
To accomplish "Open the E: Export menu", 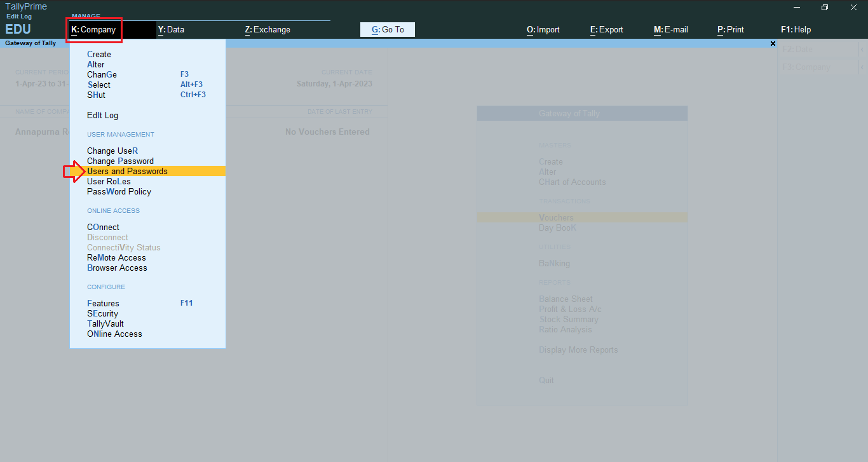I will point(607,29).
